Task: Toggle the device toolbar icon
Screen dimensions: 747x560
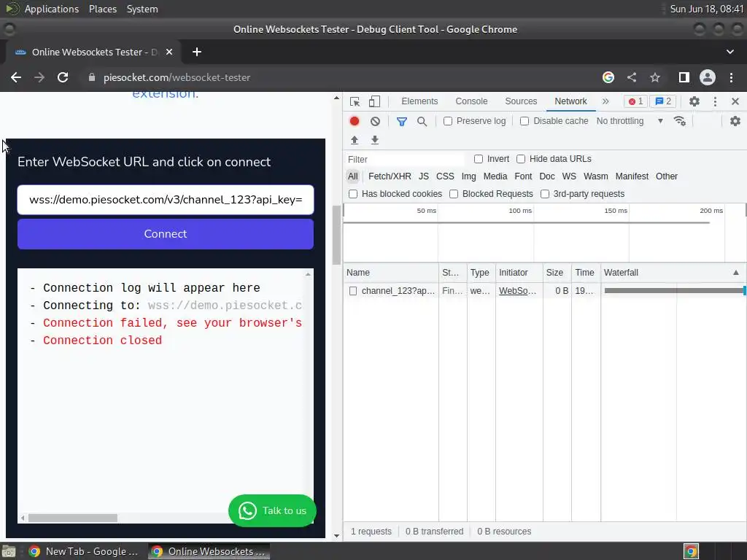Action: point(374,101)
